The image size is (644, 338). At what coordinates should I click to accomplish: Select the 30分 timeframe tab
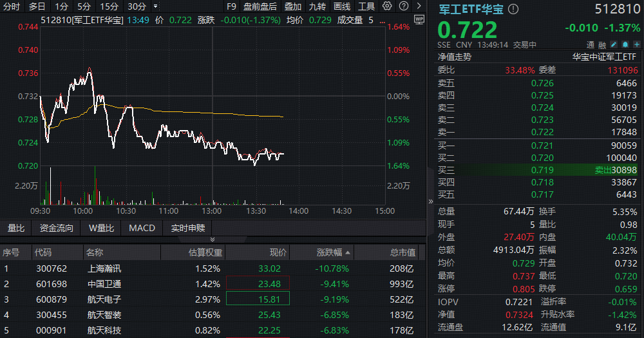tap(137, 6)
